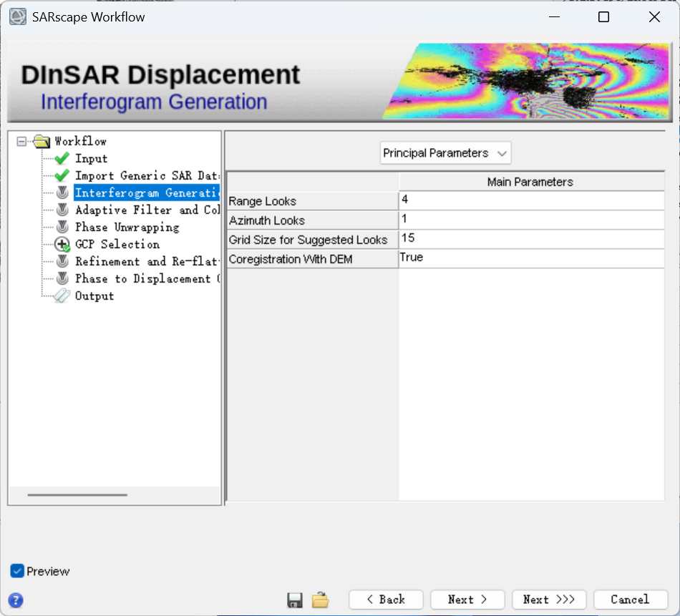This screenshot has height=616, width=680.
Task: Maximize the SARscape Workflow window
Action: [603, 17]
